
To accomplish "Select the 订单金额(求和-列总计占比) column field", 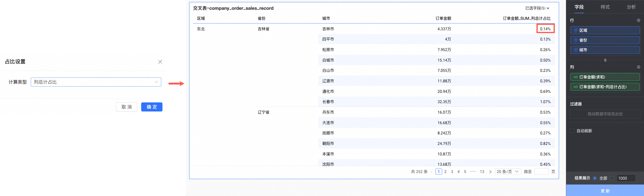I will pyautogui.click(x=605, y=87).
